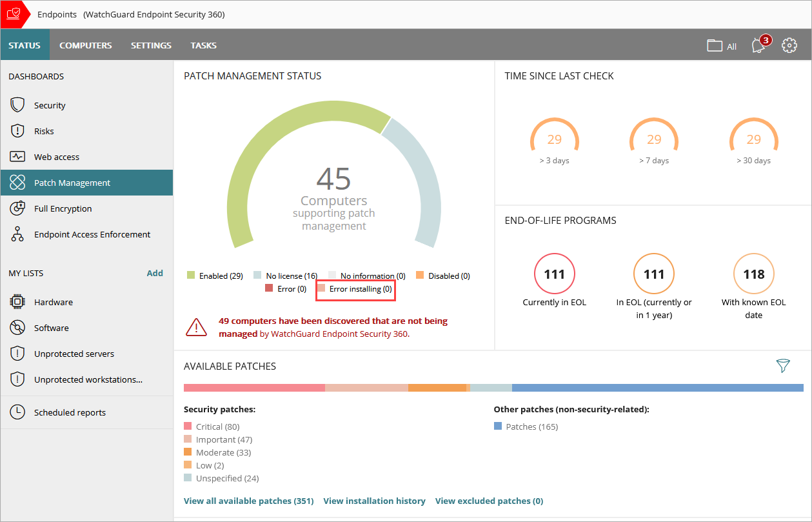812x522 pixels.
Task: Open Endpoint Access Enforcement dashboard
Action: pyautogui.click(x=86, y=234)
